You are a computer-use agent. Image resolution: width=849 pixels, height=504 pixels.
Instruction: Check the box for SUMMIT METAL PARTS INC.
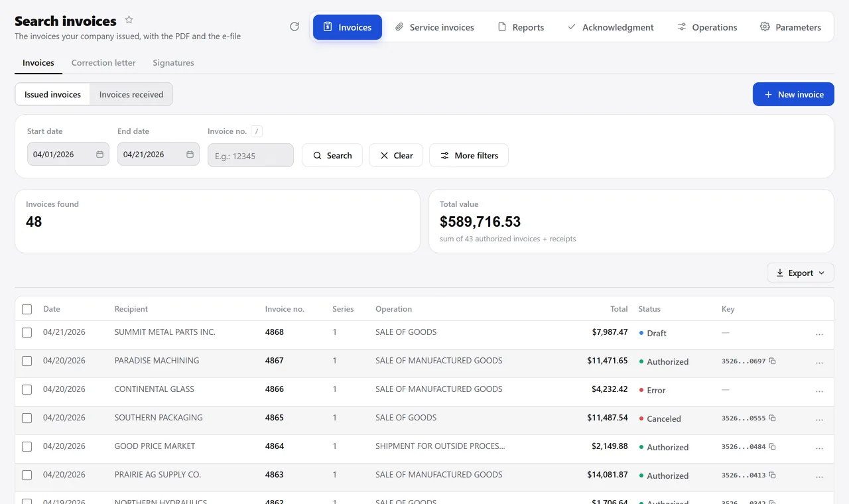point(27,333)
